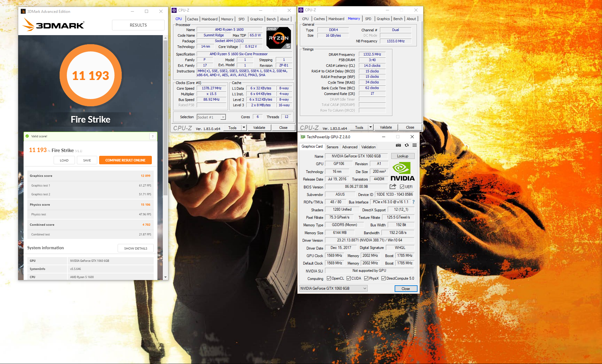Click the GPU-Z Name field with GTX 1060 6GB

(356, 156)
